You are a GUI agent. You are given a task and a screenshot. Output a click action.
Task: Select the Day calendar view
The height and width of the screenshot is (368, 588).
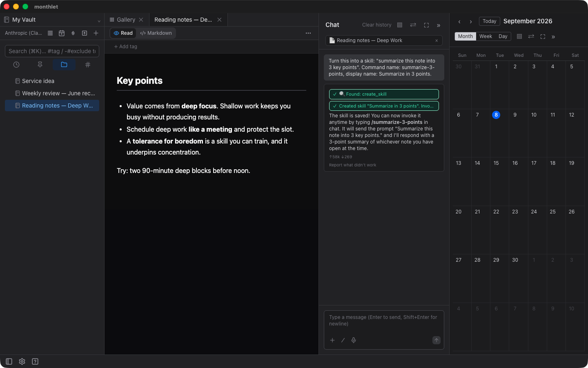(x=503, y=36)
